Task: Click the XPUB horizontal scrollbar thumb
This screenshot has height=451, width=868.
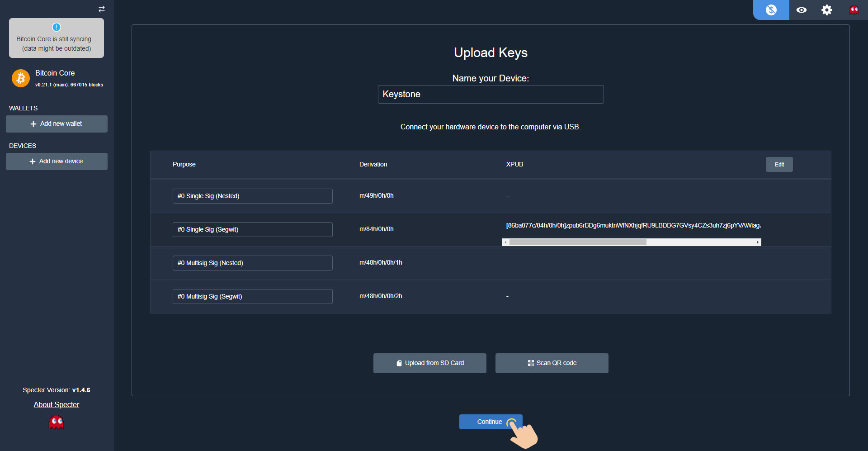Action: (578, 242)
